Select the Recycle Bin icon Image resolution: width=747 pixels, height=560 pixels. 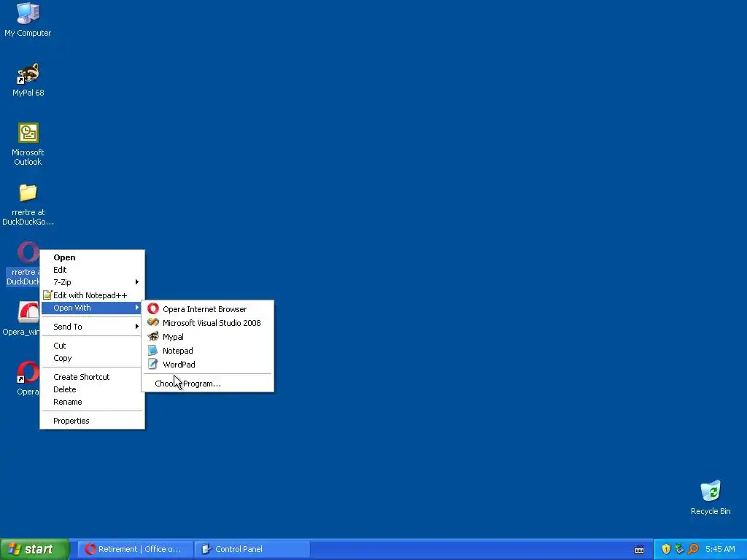click(711, 491)
